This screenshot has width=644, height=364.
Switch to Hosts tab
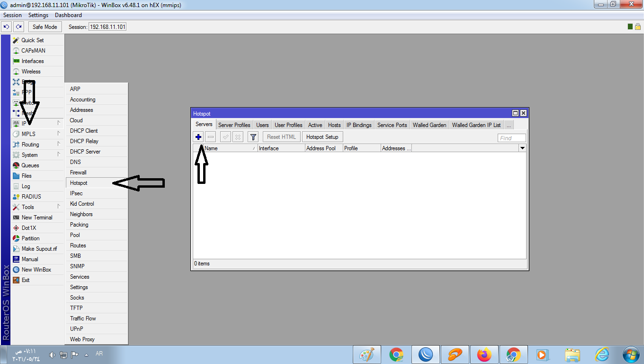[334, 125]
